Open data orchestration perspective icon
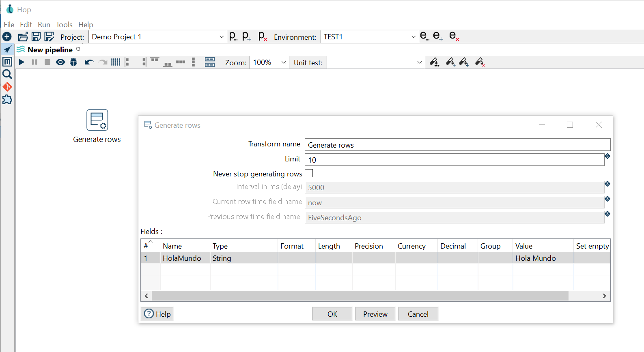644x352 pixels. pyautogui.click(x=7, y=49)
